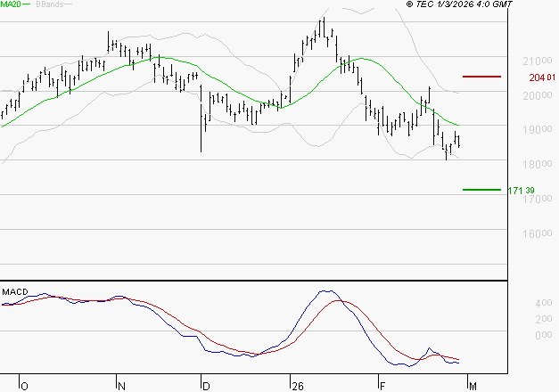Click the red 204.01 price label
The width and height of the screenshot is (559, 392).
pyautogui.click(x=542, y=78)
